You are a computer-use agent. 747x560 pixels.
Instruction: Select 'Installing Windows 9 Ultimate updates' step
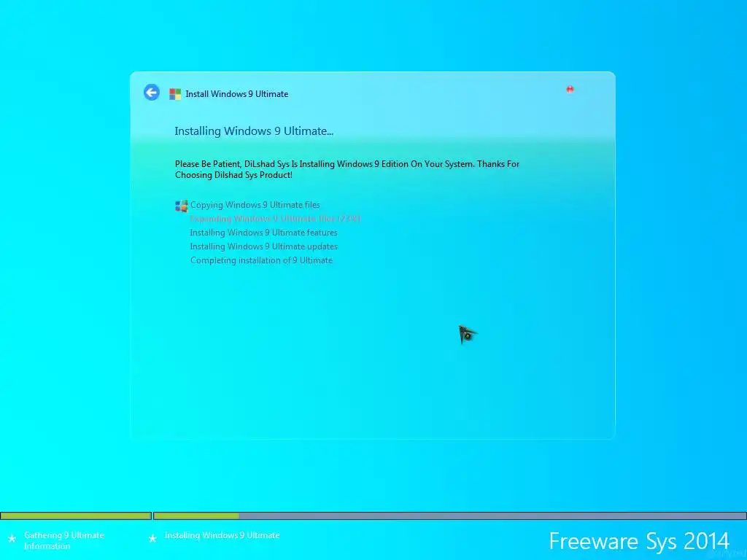coord(263,246)
